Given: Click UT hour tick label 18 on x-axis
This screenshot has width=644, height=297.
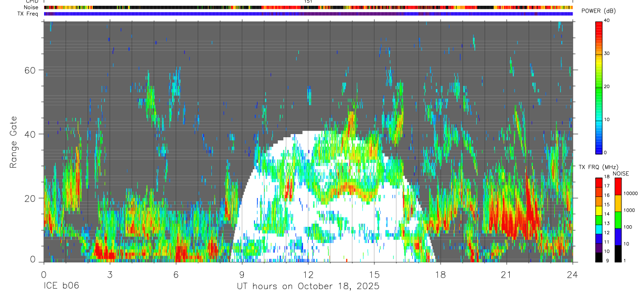Looking at the screenshot, I should coord(441,274).
